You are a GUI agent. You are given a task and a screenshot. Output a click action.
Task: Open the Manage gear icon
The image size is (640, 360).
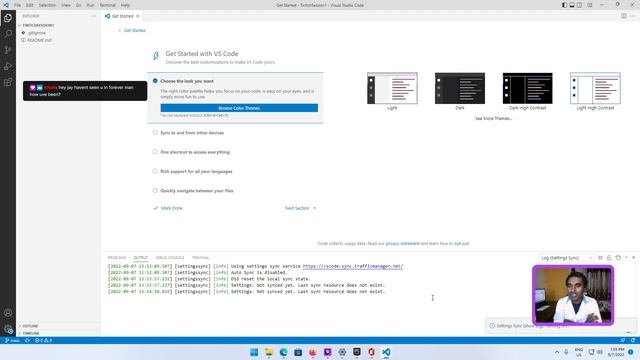[8, 329]
